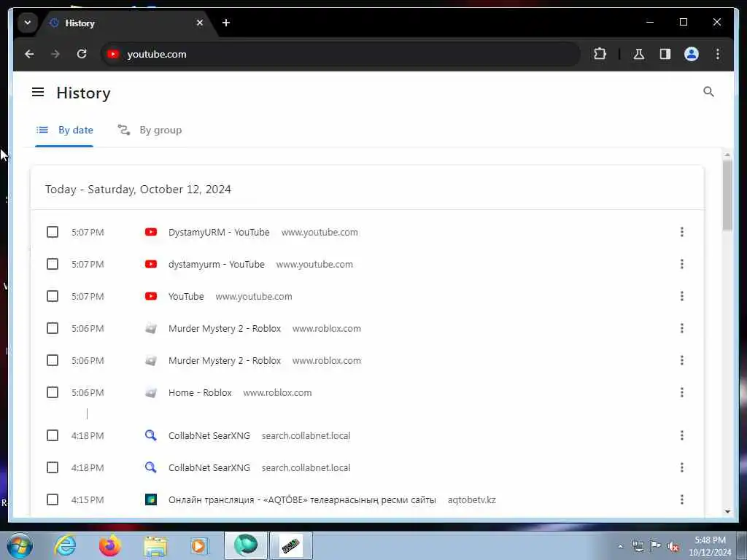747x560 pixels.
Task: Click the YouTube favicon beside DystamyURM entry
Action: coord(150,232)
